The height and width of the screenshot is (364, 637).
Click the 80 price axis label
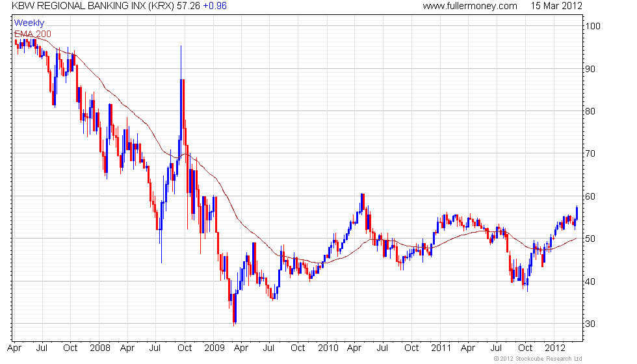click(590, 111)
